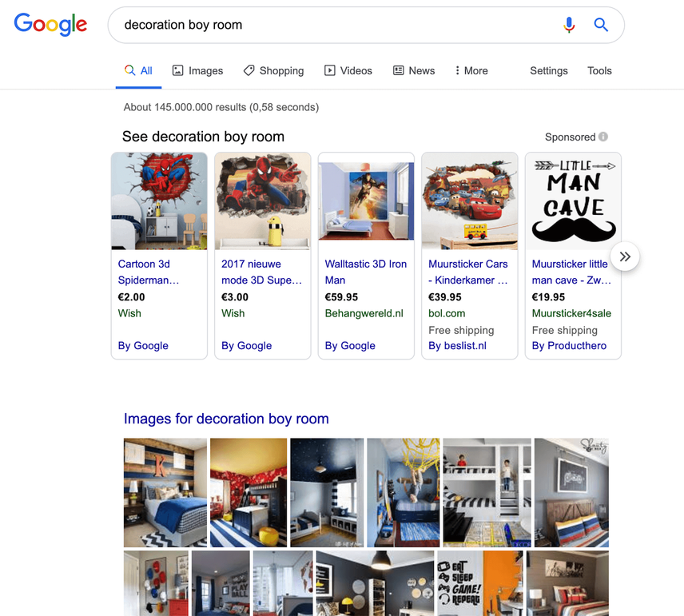Click the Sponsored info icon
Image resolution: width=684 pixels, height=616 pixels.
(x=603, y=137)
